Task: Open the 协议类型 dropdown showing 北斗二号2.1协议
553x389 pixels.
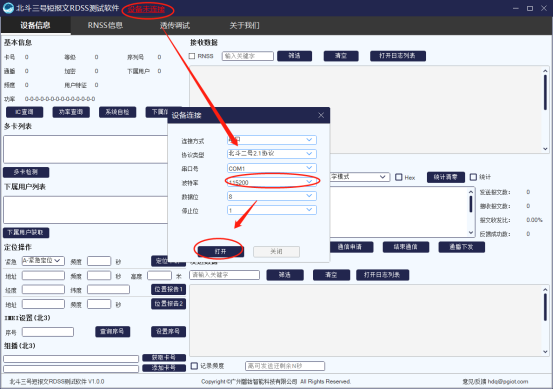Action: [272, 154]
